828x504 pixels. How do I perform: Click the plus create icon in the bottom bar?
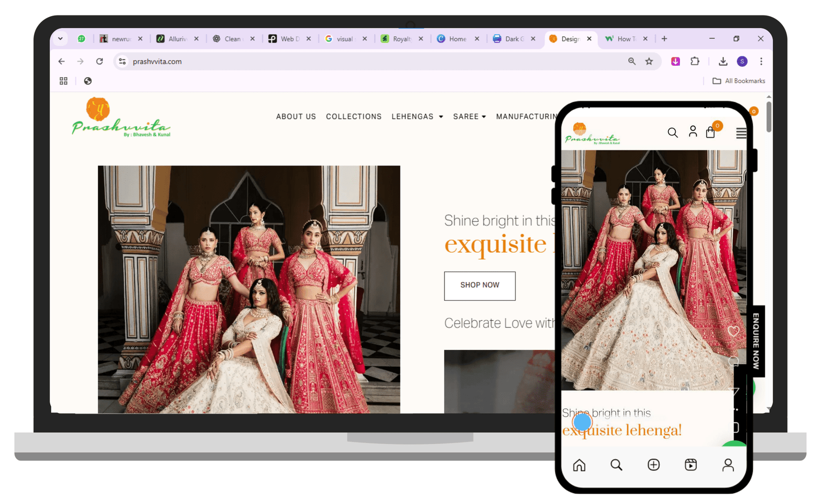point(653,465)
